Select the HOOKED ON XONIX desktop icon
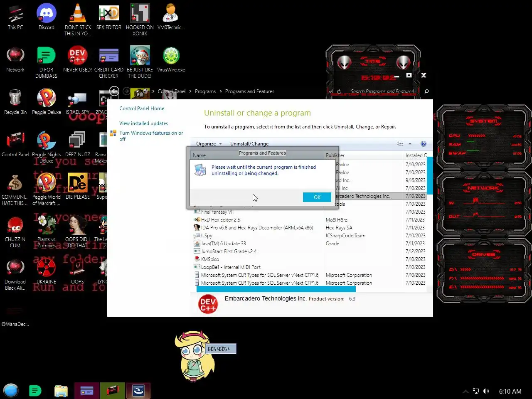The width and height of the screenshot is (532, 399). 140,20
